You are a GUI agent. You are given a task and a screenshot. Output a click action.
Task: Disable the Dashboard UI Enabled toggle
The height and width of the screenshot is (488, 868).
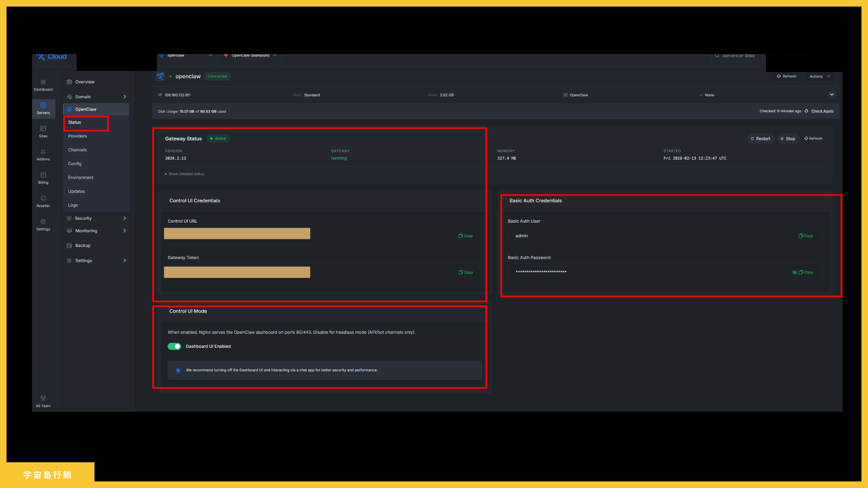click(174, 346)
